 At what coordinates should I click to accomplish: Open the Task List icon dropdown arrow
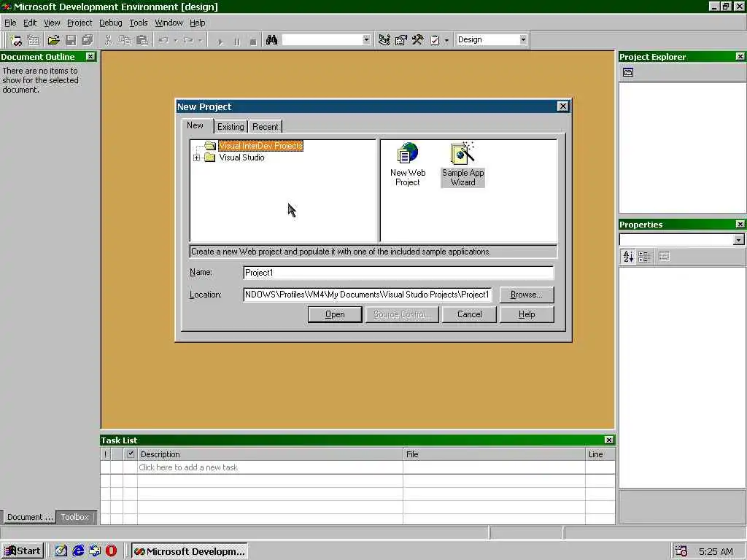point(446,41)
